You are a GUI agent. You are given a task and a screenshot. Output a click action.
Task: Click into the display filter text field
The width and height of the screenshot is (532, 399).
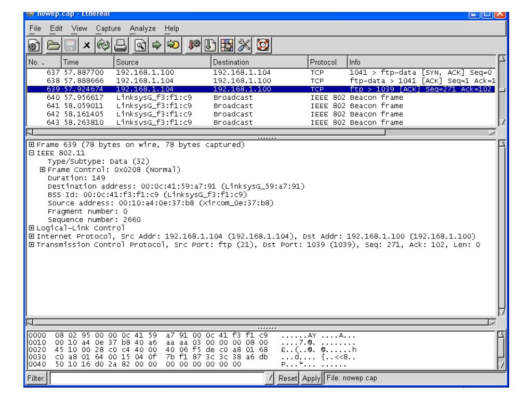click(157, 378)
